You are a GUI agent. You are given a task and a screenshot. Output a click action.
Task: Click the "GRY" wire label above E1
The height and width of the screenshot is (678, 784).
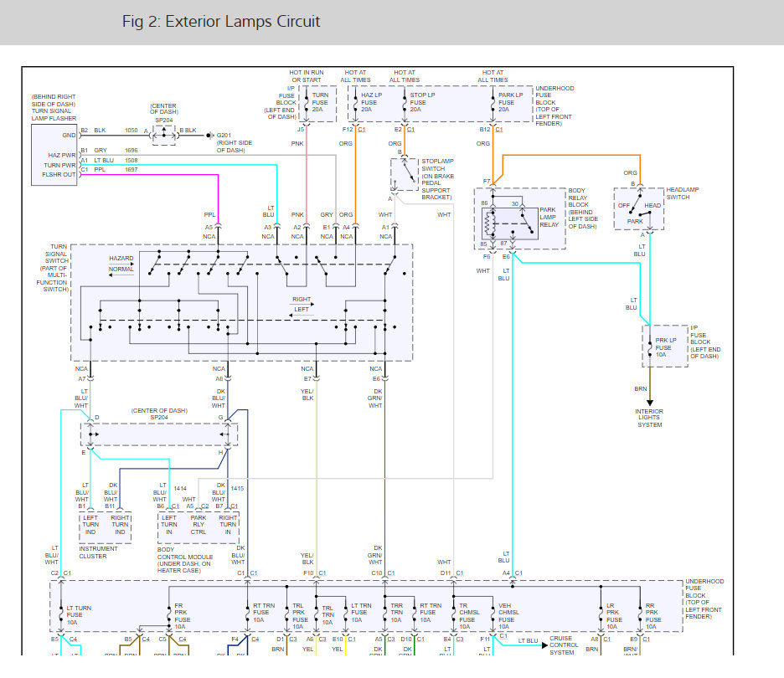(x=327, y=215)
